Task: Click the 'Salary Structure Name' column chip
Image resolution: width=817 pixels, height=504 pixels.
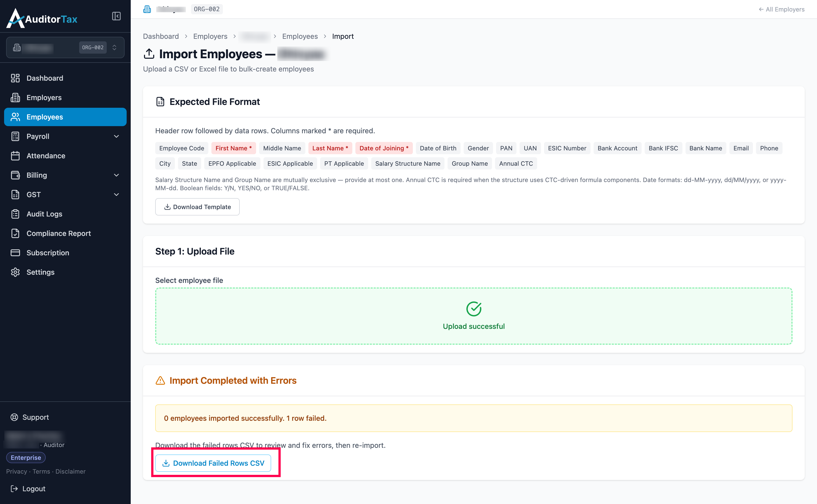Action: point(408,163)
